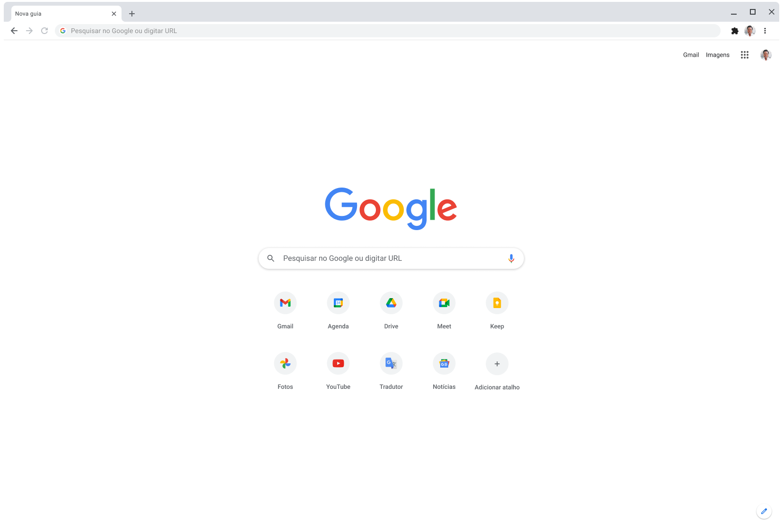Click the Gmail link at top
Viewport: 783px width, 532px height.
691,55
